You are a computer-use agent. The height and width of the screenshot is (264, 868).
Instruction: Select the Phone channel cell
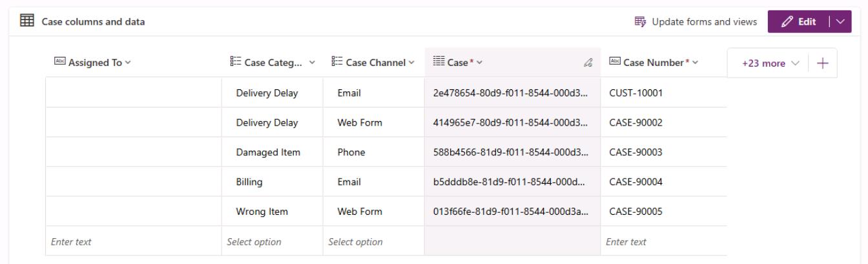click(x=374, y=152)
